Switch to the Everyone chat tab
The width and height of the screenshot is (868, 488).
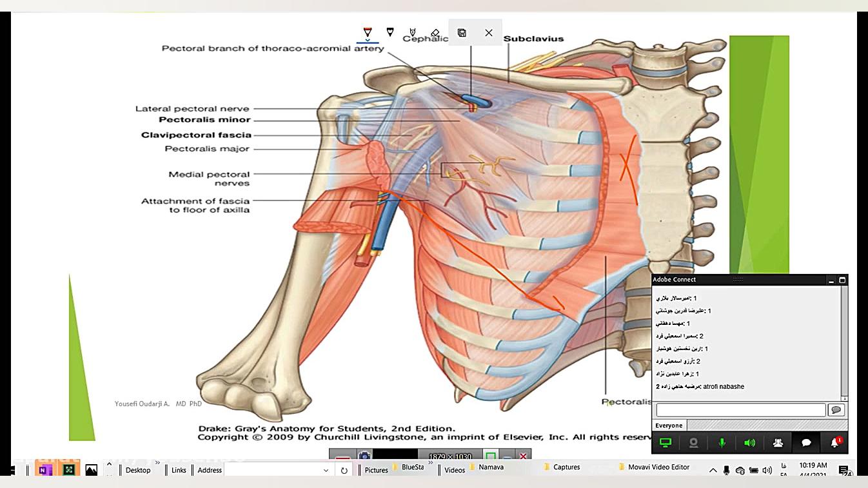click(x=669, y=425)
